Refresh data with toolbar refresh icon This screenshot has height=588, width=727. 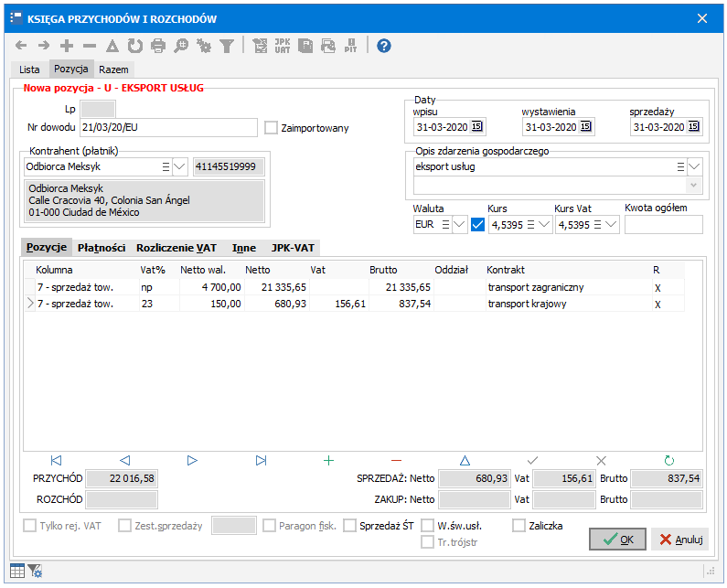[x=135, y=46]
